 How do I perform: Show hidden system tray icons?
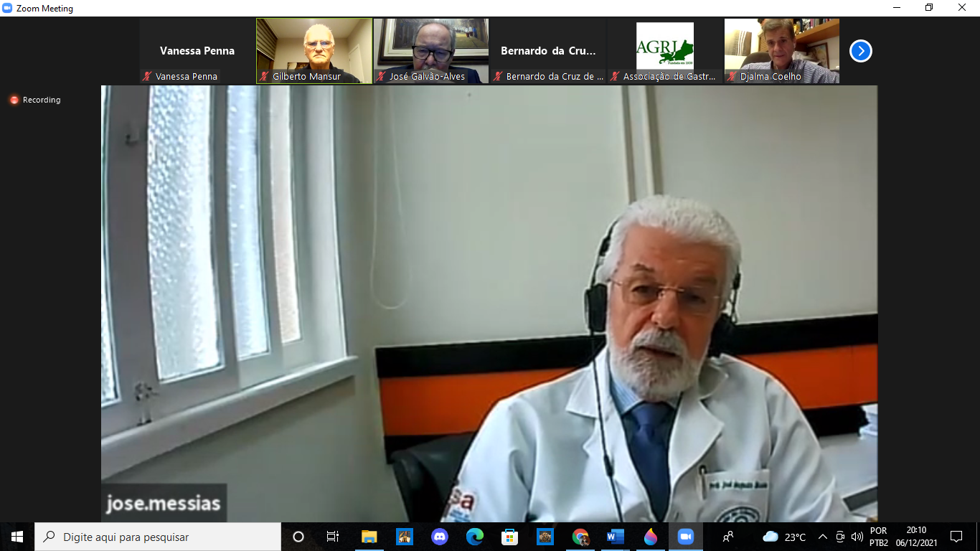tap(823, 537)
